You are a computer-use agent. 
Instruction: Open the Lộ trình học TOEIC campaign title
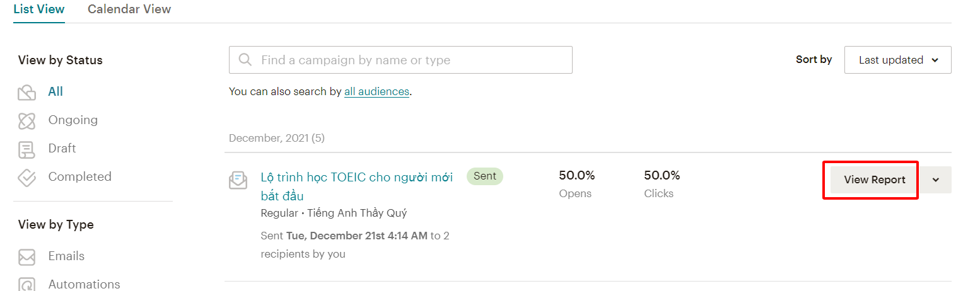[x=356, y=186]
